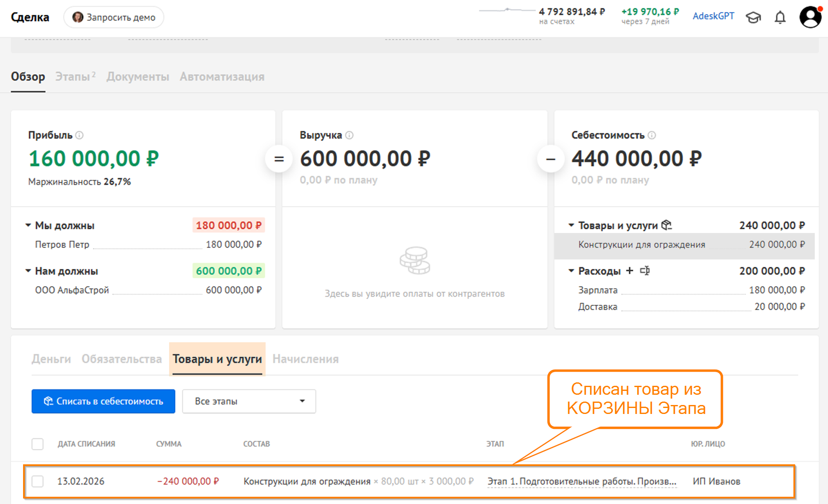Click the box icon beside Товары и услуги
This screenshot has height=504, width=828.
click(x=667, y=225)
